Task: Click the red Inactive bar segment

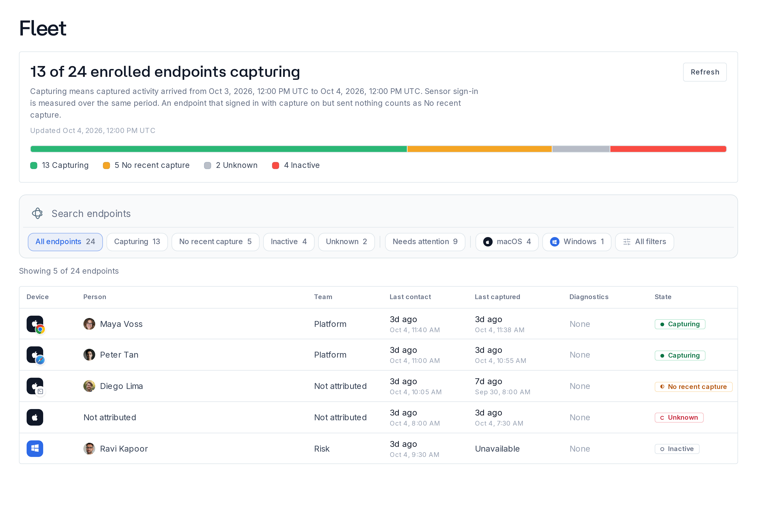Action: [668, 149]
